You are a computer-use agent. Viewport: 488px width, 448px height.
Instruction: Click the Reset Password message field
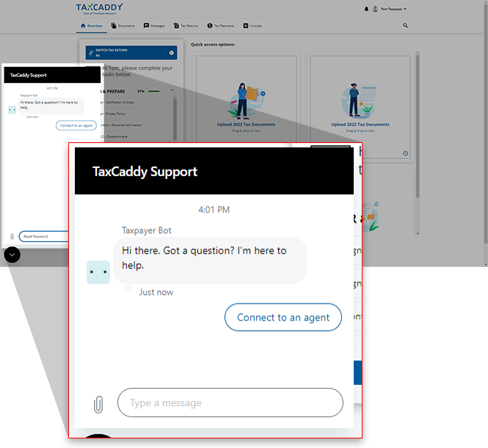[x=43, y=236]
